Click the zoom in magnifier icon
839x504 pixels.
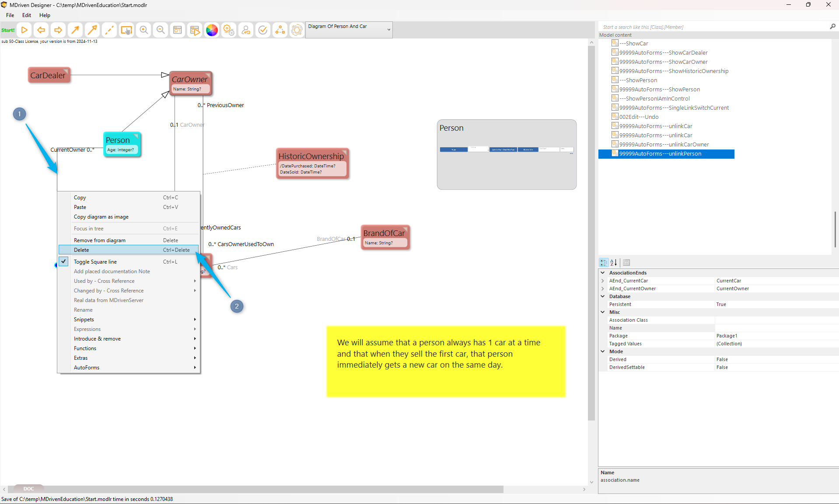tap(143, 30)
